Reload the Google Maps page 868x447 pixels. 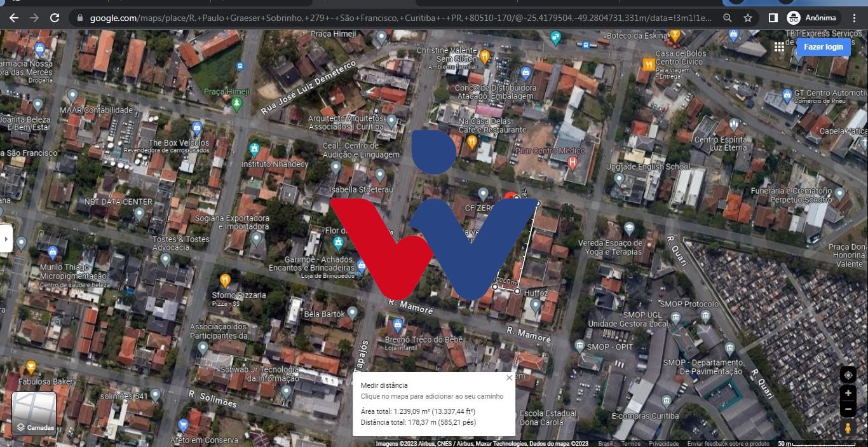[x=55, y=18]
